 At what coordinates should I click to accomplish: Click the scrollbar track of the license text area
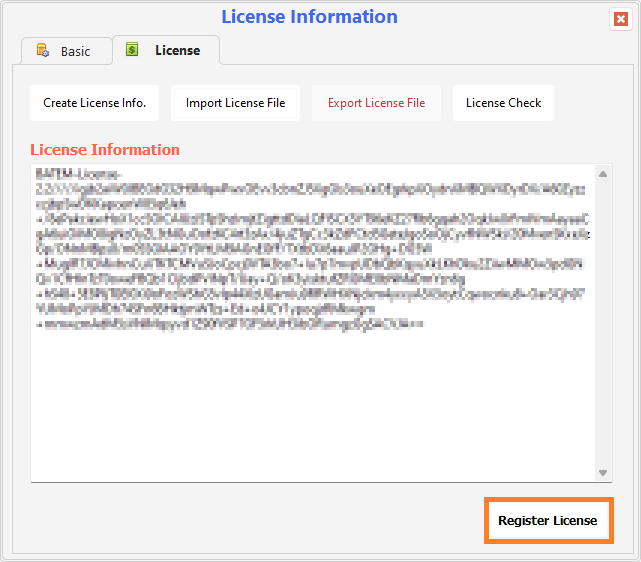point(603,320)
